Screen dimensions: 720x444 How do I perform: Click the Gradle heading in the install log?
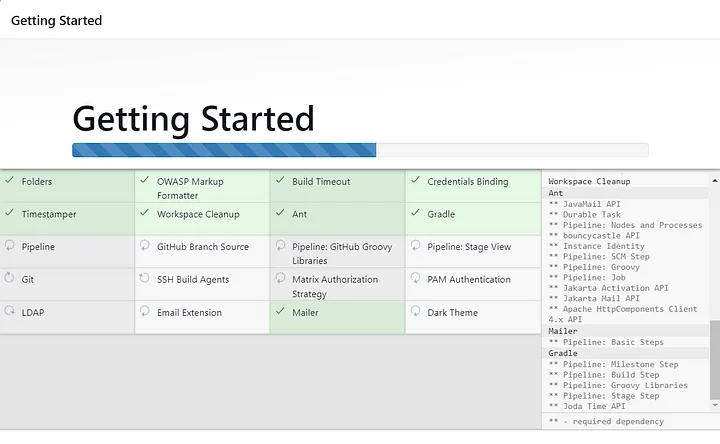point(562,354)
